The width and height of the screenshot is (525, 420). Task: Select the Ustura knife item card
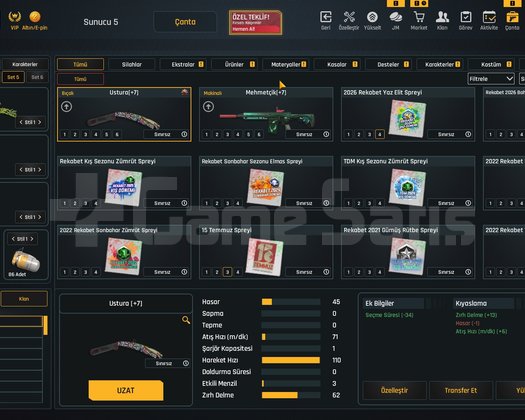point(124,115)
